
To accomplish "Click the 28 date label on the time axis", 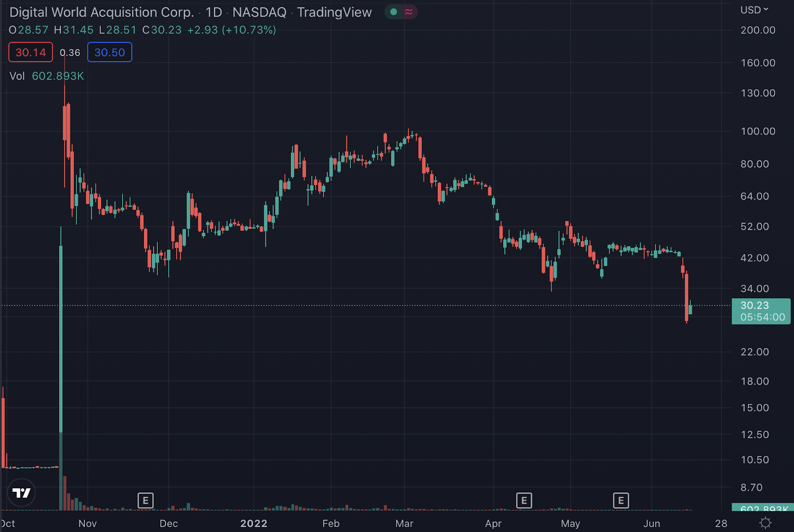I will pyautogui.click(x=721, y=524).
